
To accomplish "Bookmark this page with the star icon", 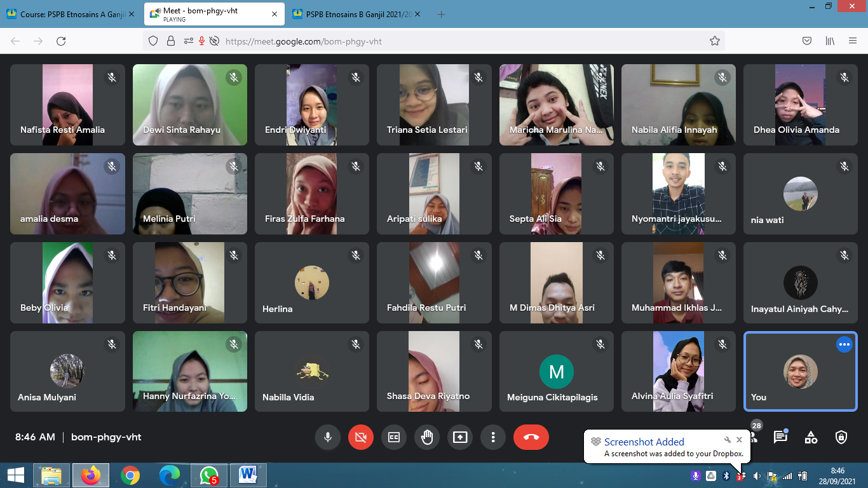I will point(715,41).
